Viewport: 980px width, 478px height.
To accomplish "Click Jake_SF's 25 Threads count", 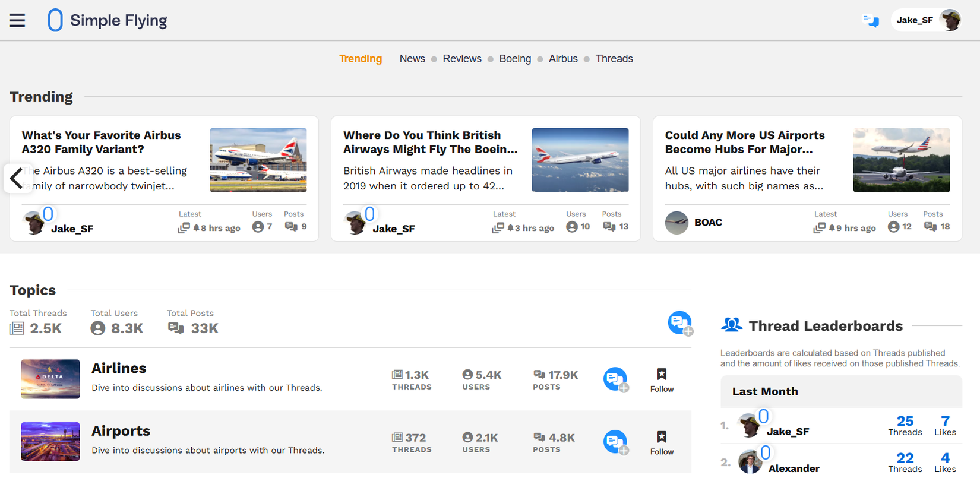I will click(905, 426).
